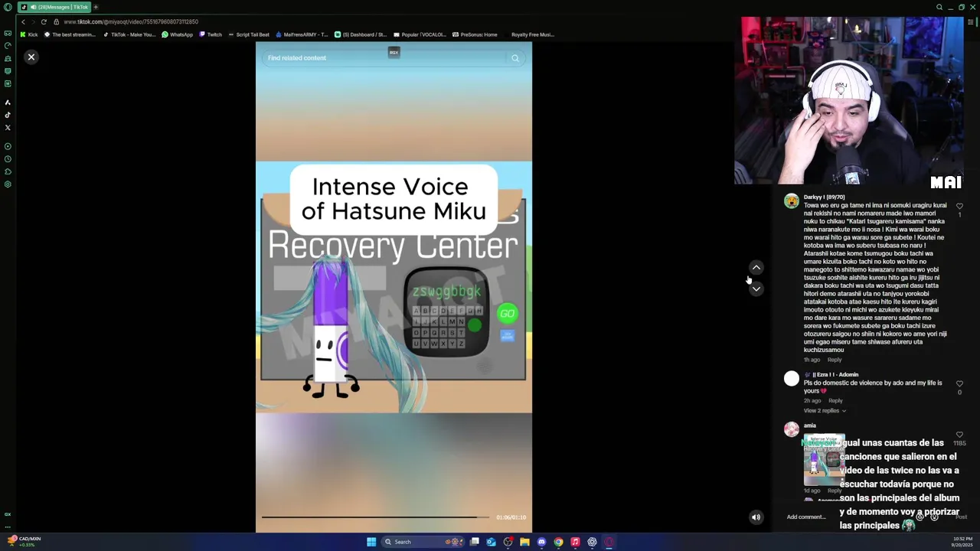
Task: Expand 'View 2 replies' under Ezra's comment
Action: click(x=825, y=411)
